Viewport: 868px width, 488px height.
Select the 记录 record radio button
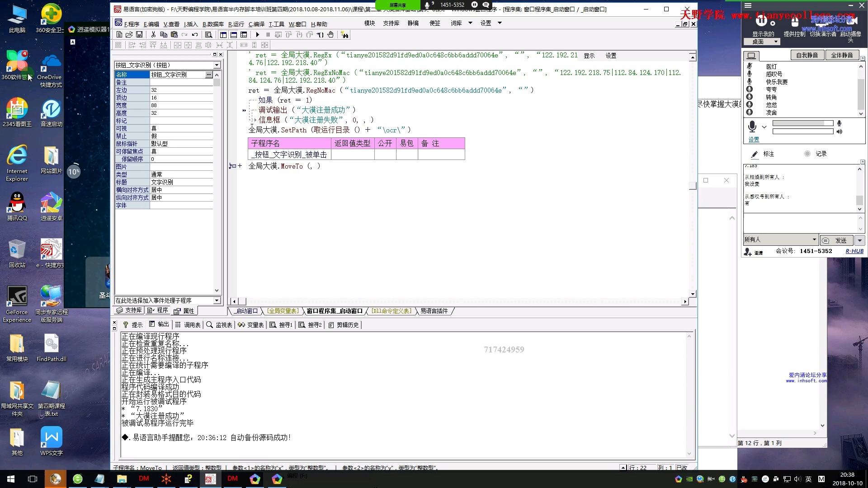(x=807, y=154)
